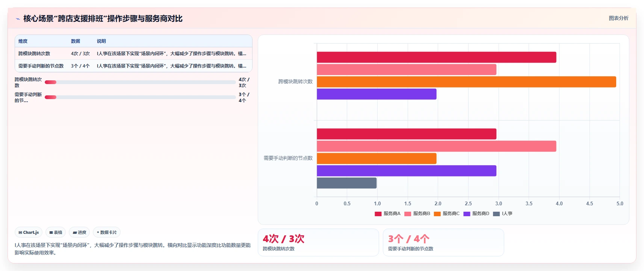Image resolution: width=644 pixels, height=271 pixels.
Task: Open the 3个 / 4个 data card
Action: (x=443, y=242)
